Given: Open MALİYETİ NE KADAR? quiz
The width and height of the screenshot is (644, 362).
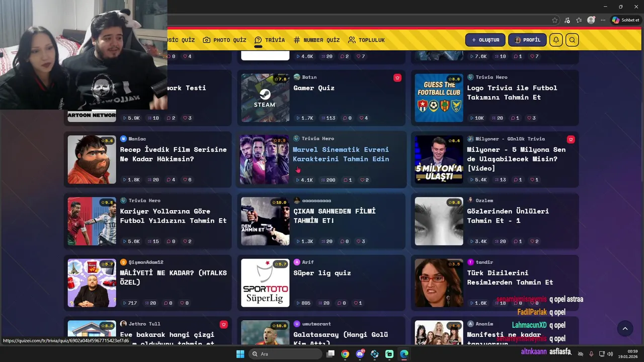Looking at the screenshot, I should (x=173, y=278).
